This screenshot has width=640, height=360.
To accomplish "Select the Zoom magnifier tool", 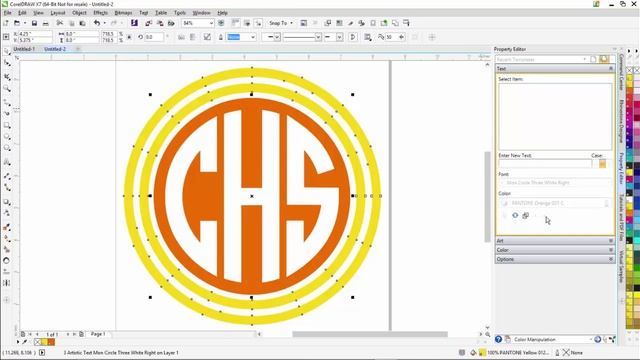I will [7, 88].
